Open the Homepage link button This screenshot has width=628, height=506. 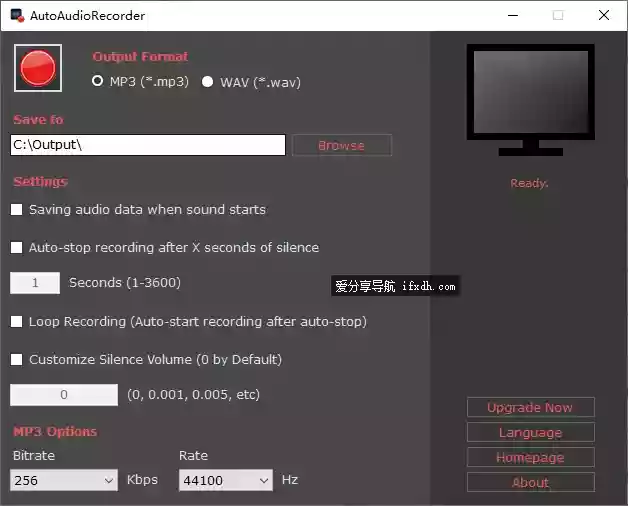point(530,457)
